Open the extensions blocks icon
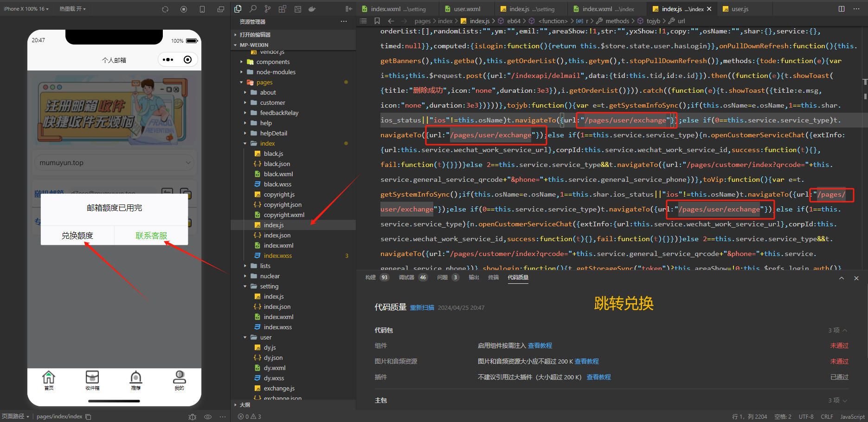This screenshot has width=868, height=422. pyautogui.click(x=283, y=8)
